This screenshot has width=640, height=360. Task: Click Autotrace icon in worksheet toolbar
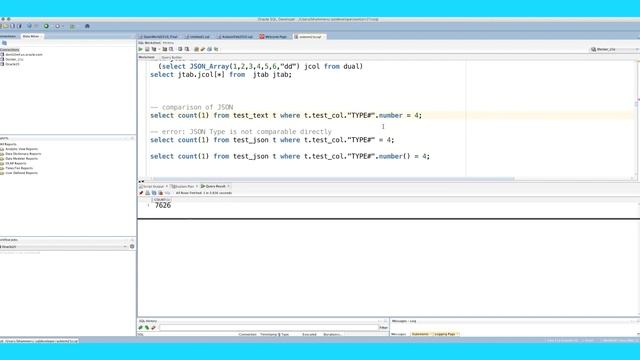tap(165, 49)
